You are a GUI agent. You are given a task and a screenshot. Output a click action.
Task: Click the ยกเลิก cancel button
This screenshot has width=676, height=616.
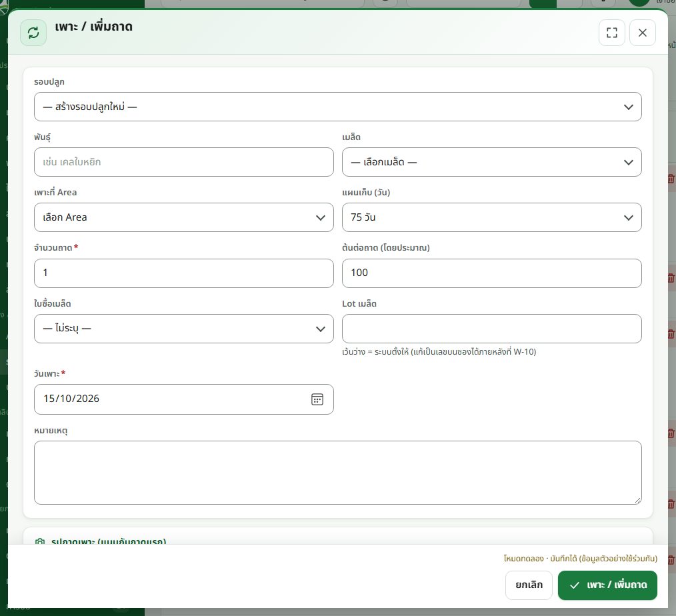point(529,585)
